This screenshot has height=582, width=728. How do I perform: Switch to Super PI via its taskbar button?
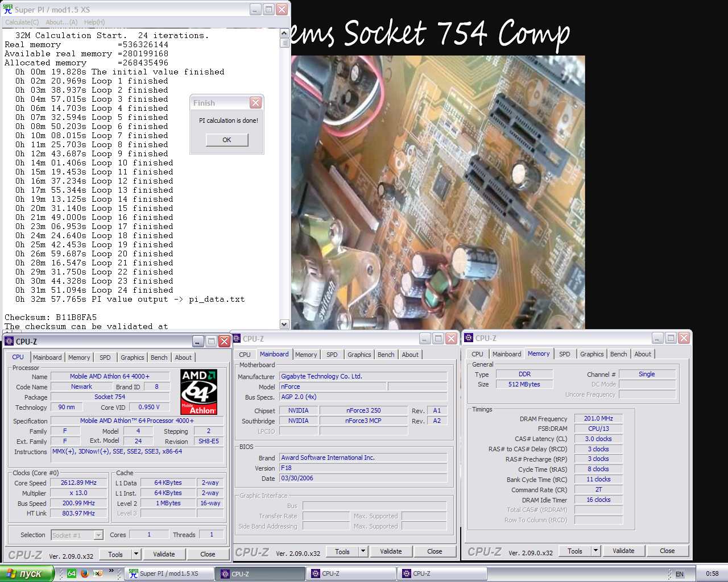[x=169, y=574]
